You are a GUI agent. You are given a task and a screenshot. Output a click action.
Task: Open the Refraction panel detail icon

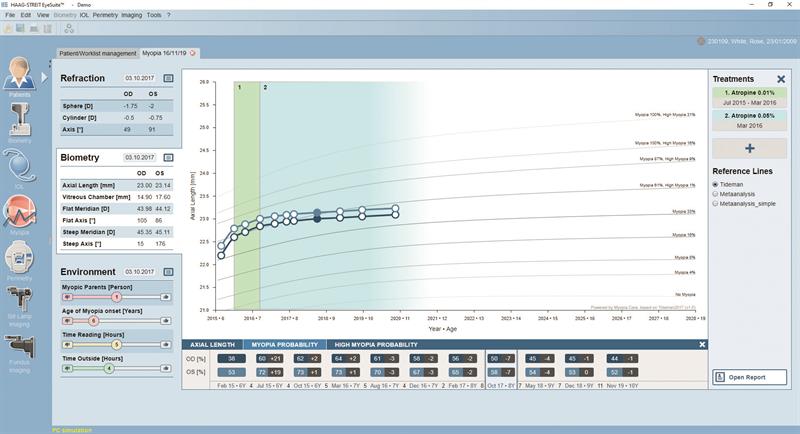168,78
